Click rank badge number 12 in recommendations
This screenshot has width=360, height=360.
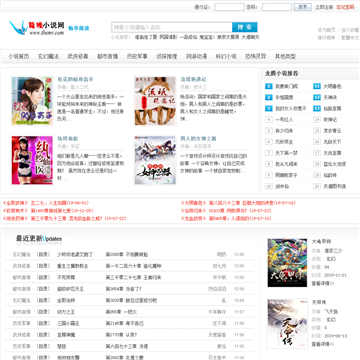pyautogui.click(x=317, y=97)
